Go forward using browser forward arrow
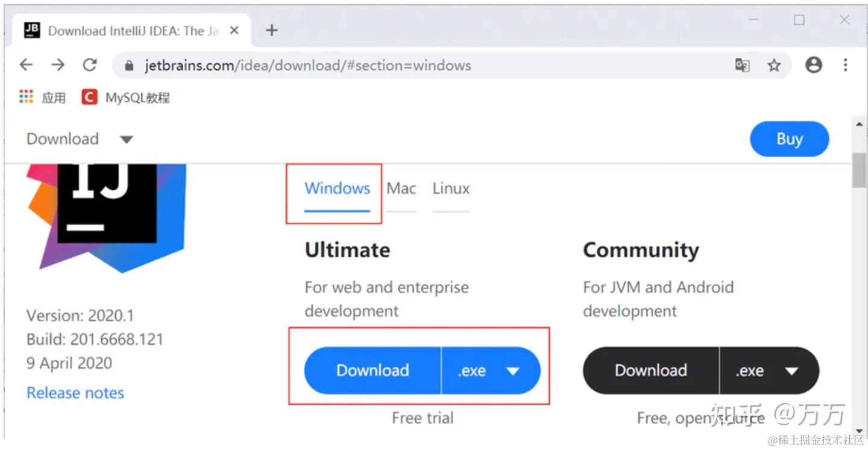The image size is (868, 450). click(x=58, y=65)
